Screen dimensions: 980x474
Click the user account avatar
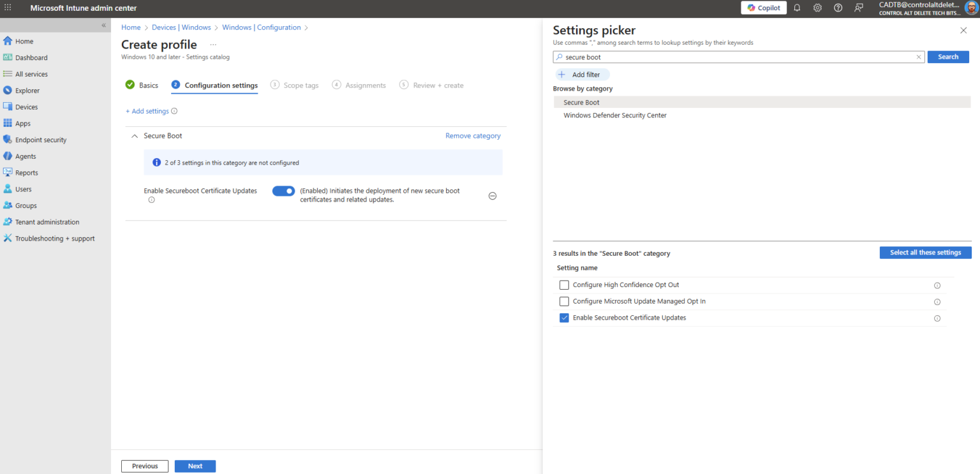click(970, 8)
